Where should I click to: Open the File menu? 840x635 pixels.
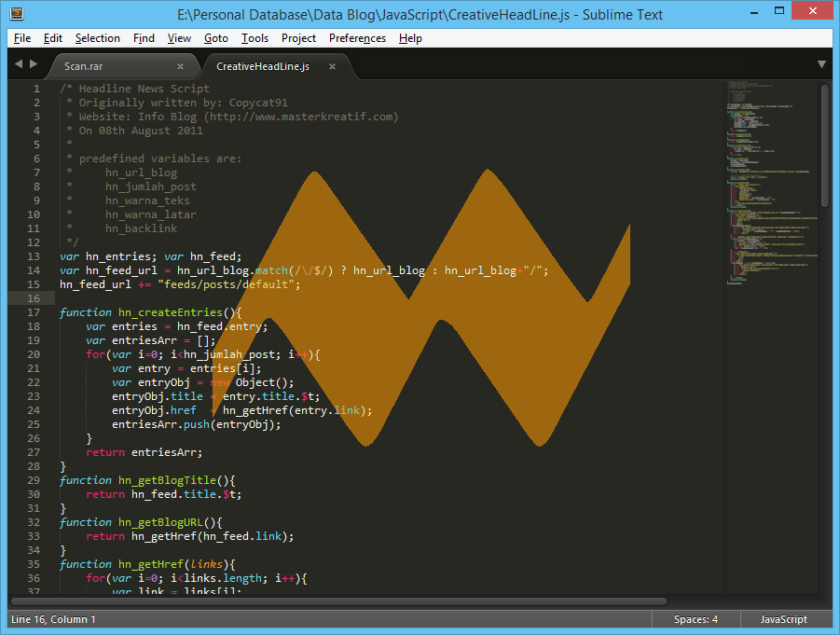click(22, 38)
